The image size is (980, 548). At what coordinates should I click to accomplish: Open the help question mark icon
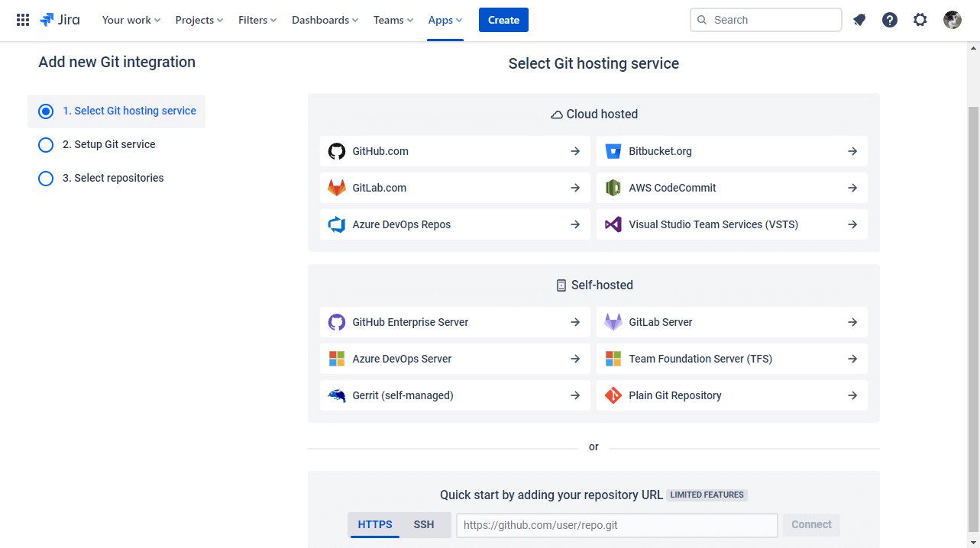[x=890, y=20]
